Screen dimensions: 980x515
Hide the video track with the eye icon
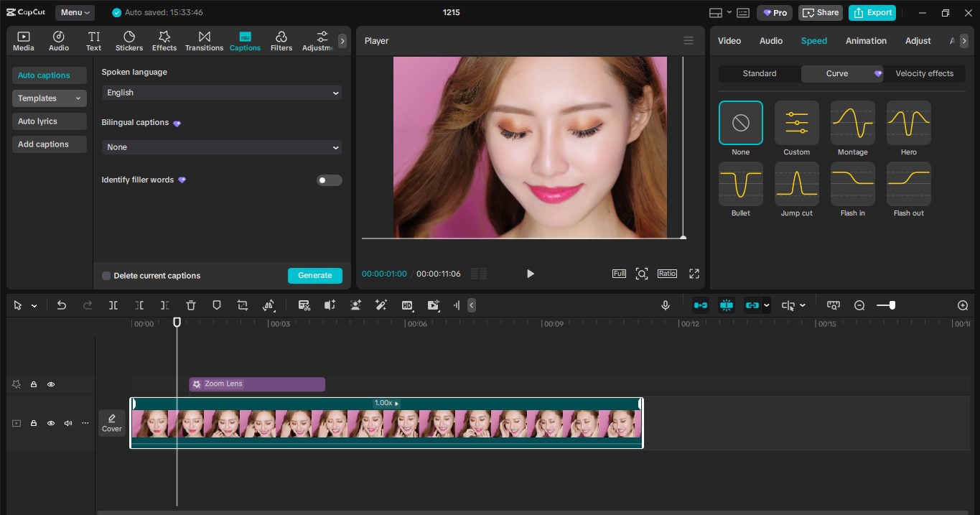[x=51, y=423]
